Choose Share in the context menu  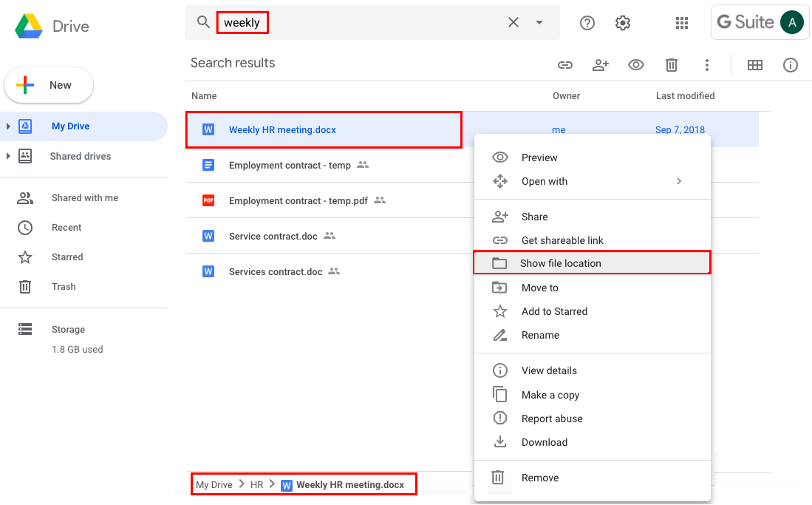click(x=592, y=217)
